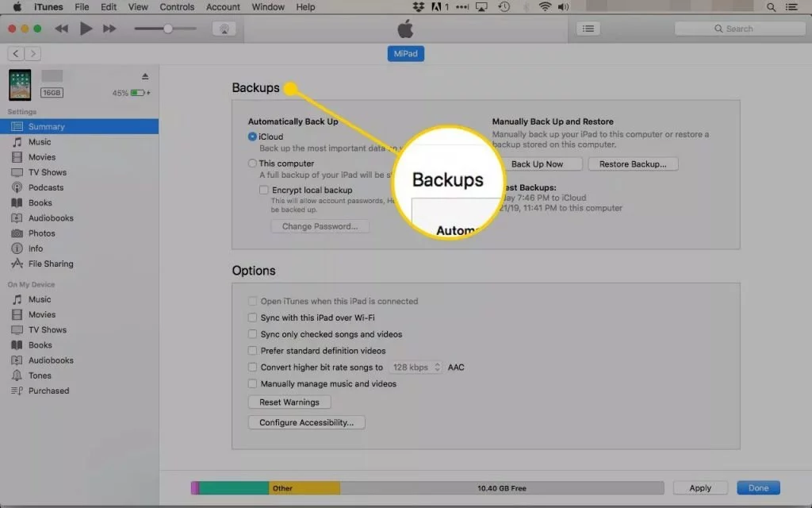The image size is (812, 508).
Task: Open the Account menu
Action: click(223, 7)
